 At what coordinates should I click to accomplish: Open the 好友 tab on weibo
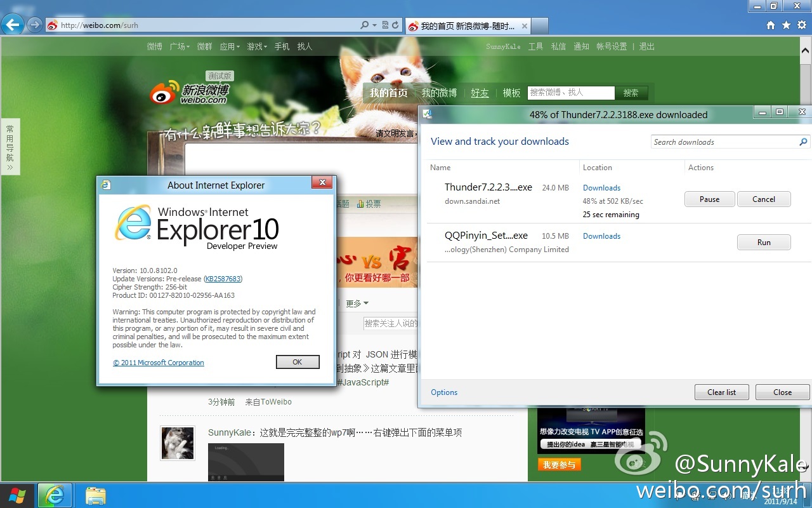point(480,93)
